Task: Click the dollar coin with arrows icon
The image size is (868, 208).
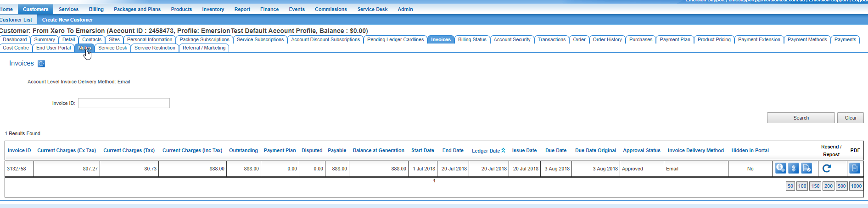Action: [x=780, y=169]
